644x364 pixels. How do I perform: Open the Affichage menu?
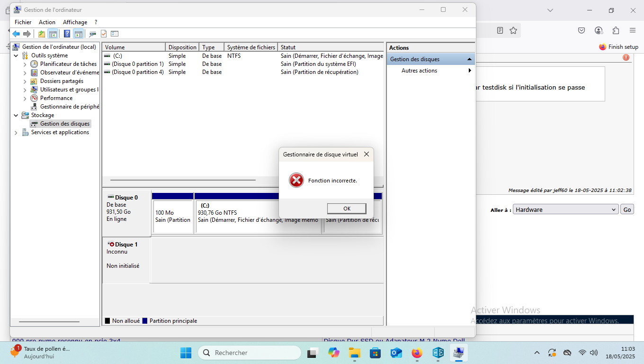[75, 22]
